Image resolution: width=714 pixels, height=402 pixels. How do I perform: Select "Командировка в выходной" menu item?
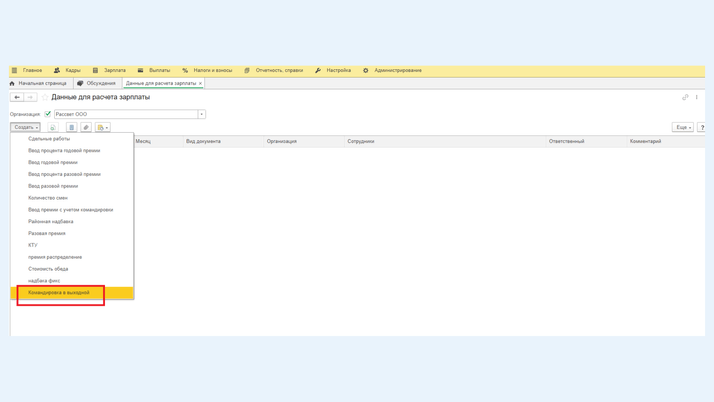59,293
